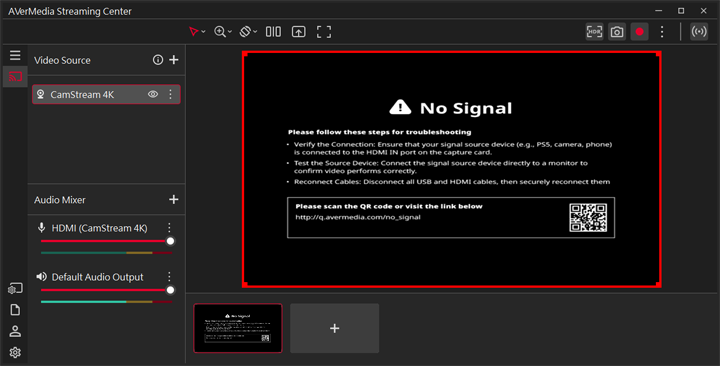Viewport: 720px width, 366px height.
Task: Toggle CamStream 4K visibility eye
Action: click(153, 94)
